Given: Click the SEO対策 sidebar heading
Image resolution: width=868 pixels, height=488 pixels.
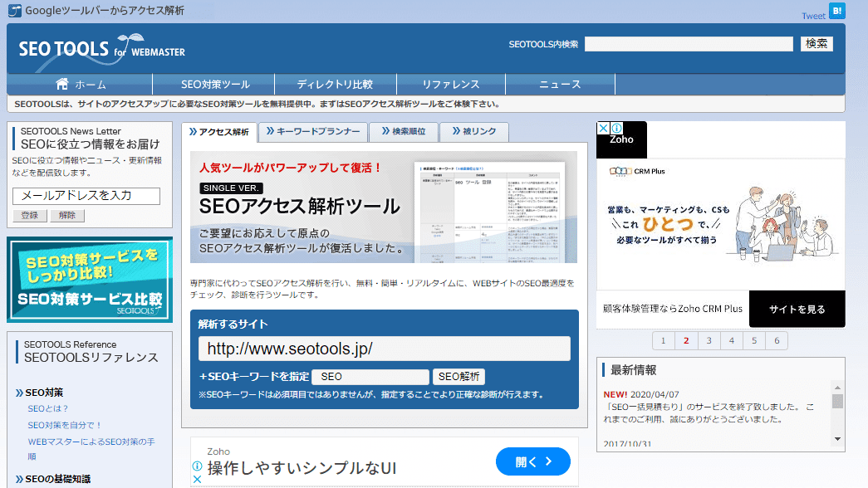Looking at the screenshot, I should point(44,393).
